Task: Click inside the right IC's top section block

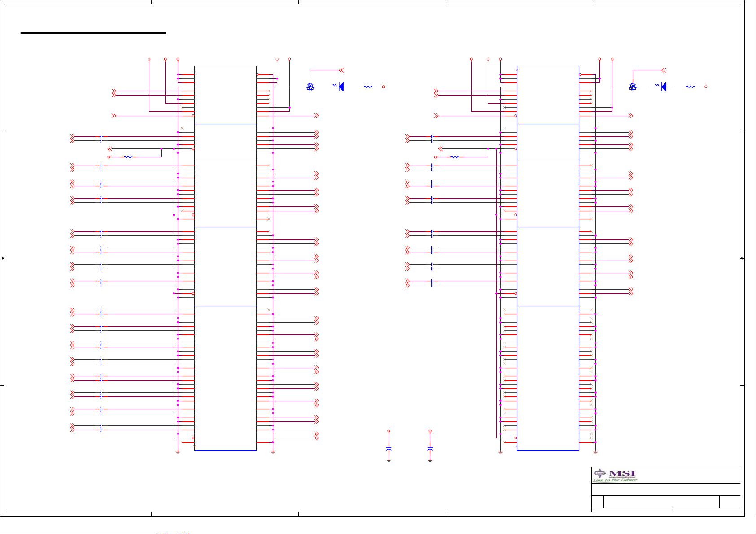Action: pyautogui.click(x=548, y=95)
